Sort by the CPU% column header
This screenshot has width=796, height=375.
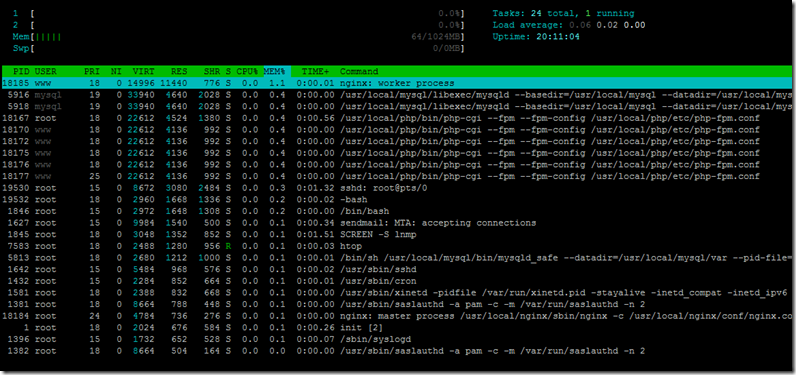pyautogui.click(x=248, y=72)
